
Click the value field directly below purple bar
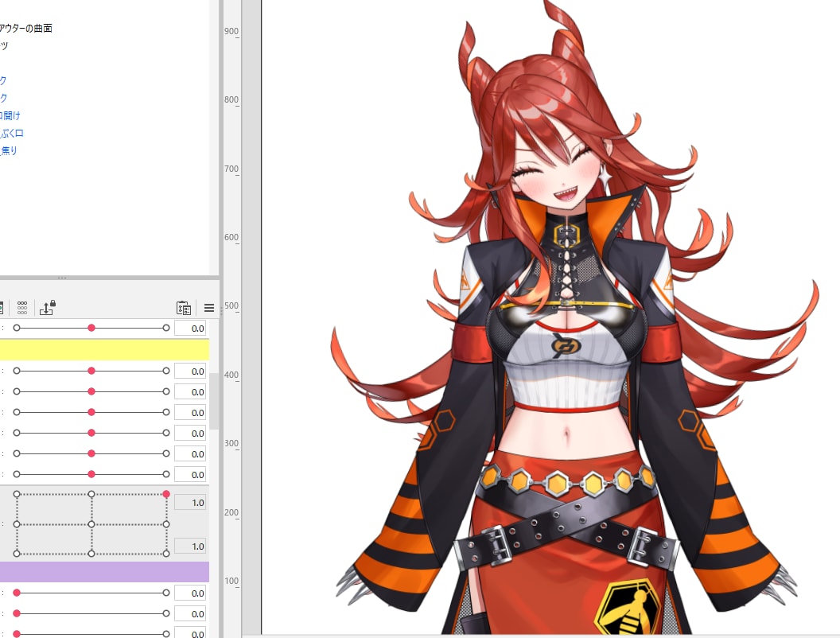tap(191, 593)
